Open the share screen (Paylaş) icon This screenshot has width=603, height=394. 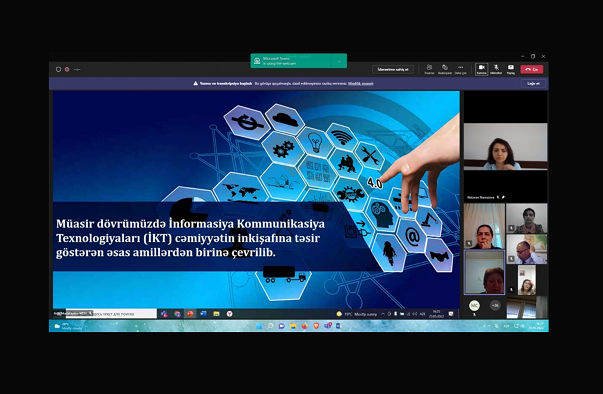511,69
